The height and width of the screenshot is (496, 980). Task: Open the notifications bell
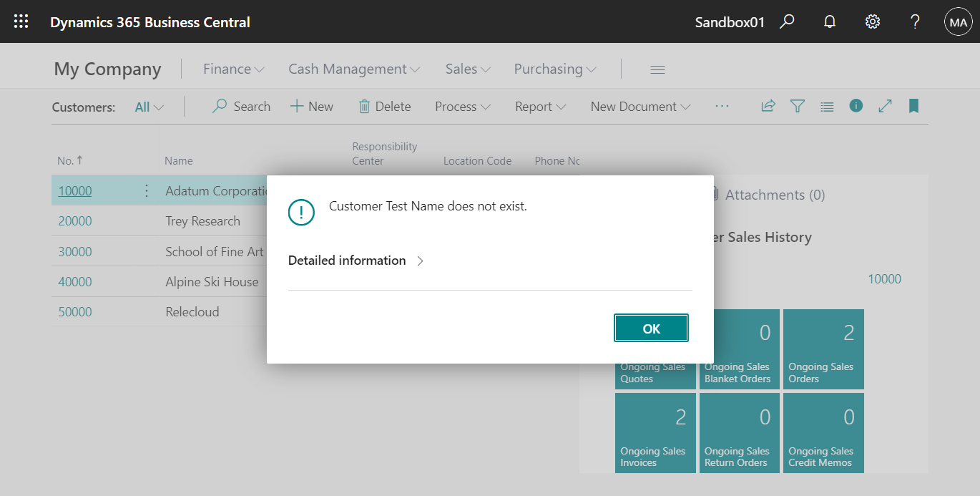[829, 21]
